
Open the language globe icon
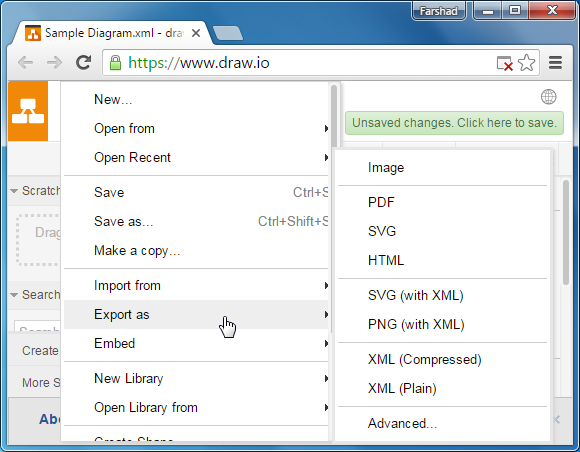tap(548, 97)
